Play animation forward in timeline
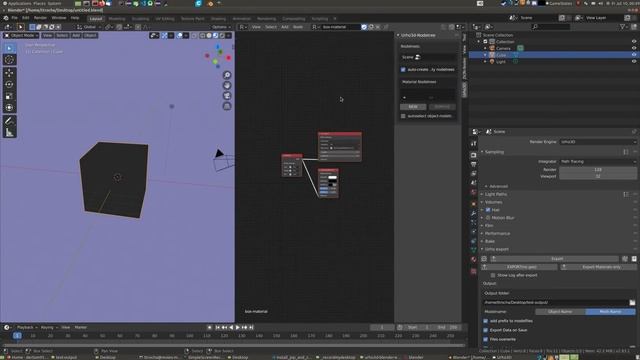The image size is (640, 360). coord(238,327)
